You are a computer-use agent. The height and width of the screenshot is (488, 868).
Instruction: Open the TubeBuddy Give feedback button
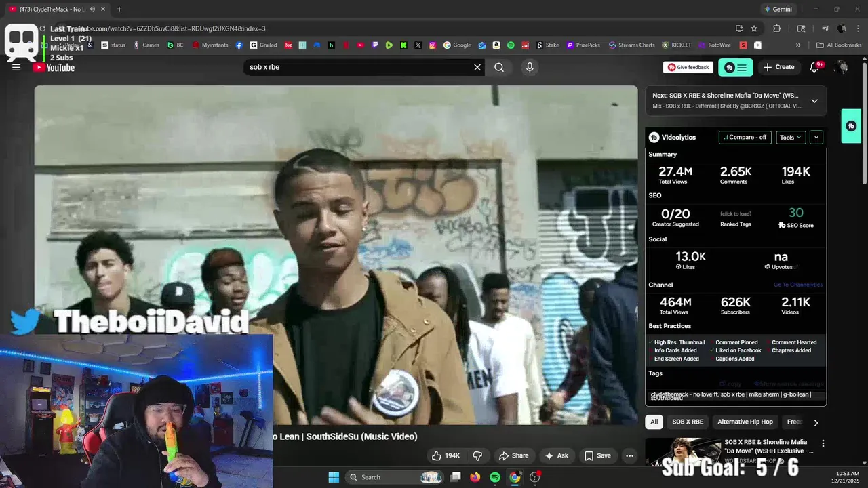pos(688,67)
